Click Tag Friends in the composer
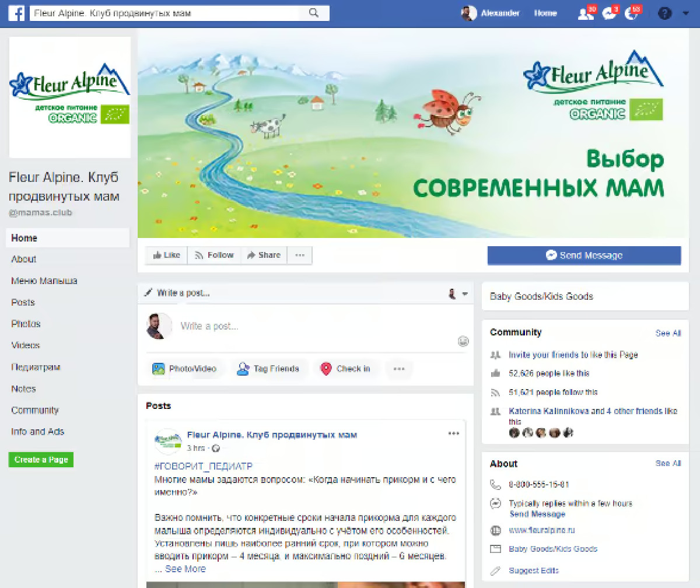 point(268,369)
